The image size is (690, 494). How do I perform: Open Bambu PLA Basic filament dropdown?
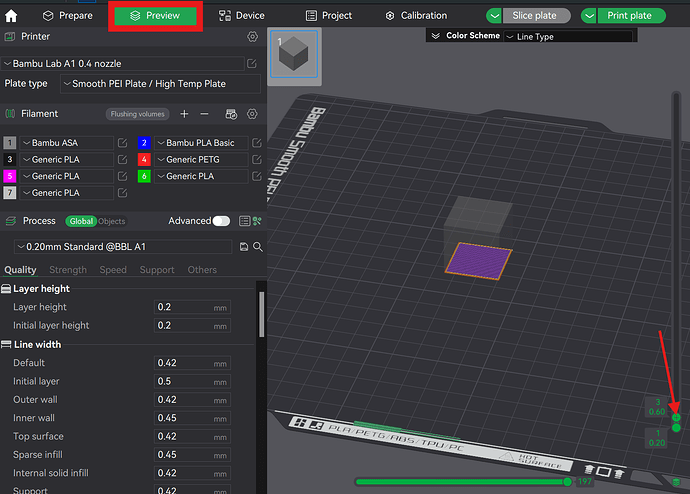201,143
